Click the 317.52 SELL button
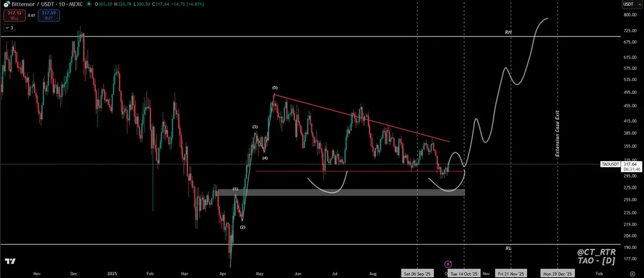 [15, 16]
